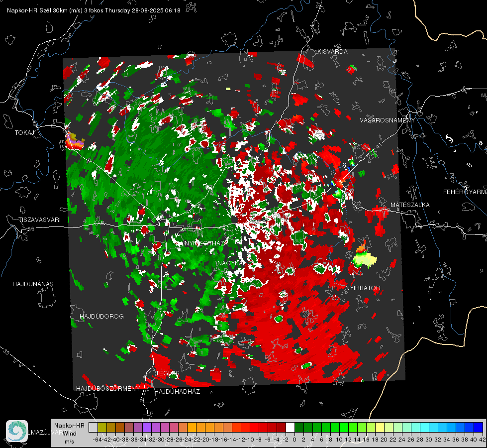Click the MÁTÉSZALKA map label

pyautogui.click(x=410, y=205)
